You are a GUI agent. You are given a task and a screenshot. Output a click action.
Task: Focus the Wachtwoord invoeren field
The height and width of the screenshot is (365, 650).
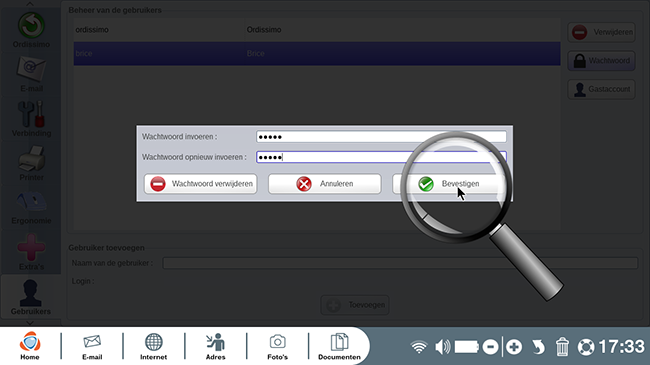point(381,137)
